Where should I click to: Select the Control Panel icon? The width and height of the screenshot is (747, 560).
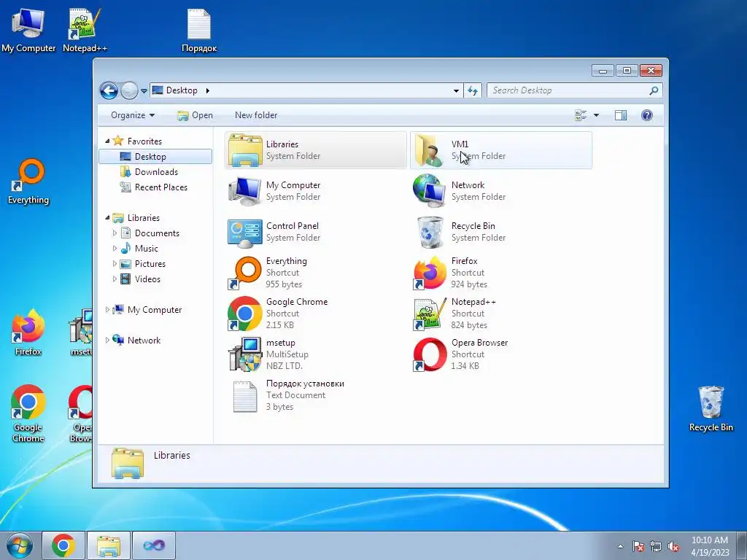click(x=245, y=233)
